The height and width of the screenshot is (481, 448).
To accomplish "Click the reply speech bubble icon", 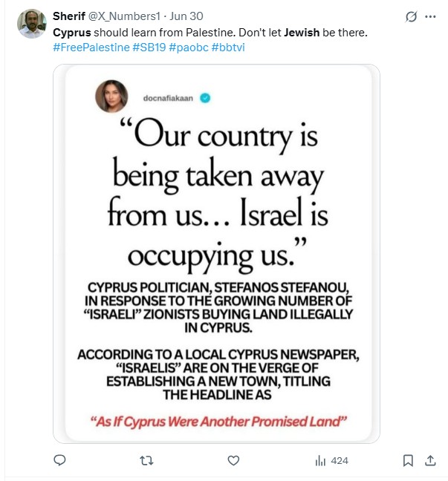I will pyautogui.click(x=60, y=460).
